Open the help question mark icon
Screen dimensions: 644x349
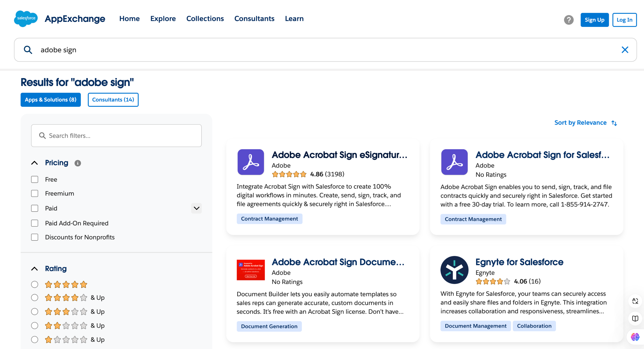[569, 20]
